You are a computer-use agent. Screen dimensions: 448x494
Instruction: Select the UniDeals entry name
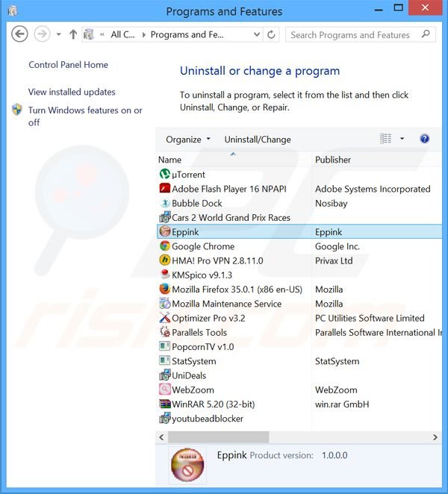pos(189,375)
